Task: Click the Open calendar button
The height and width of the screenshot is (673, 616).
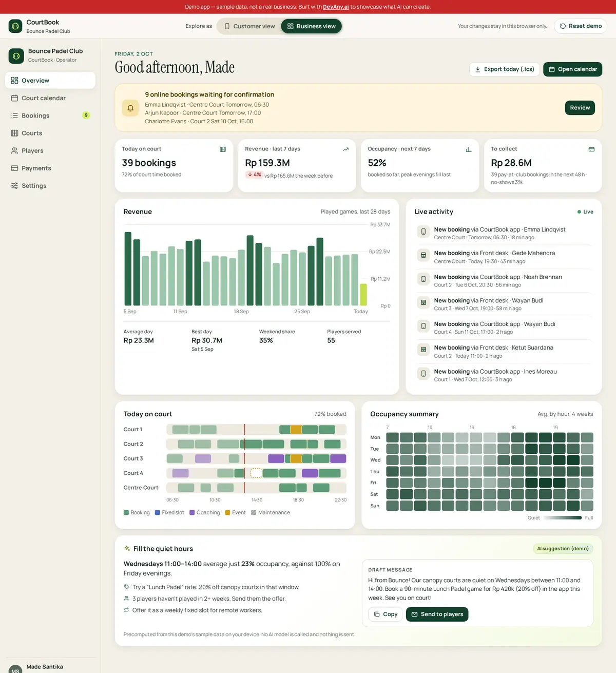Action: (573, 69)
